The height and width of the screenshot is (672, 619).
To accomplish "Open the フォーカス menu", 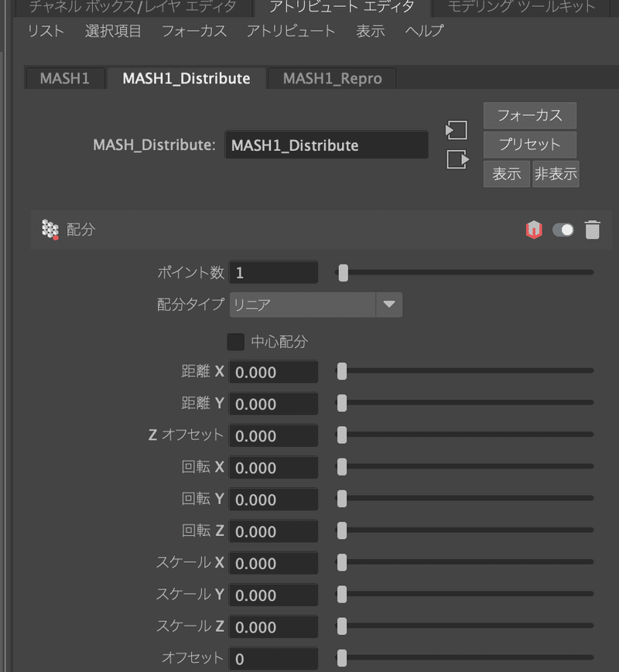I will tap(194, 31).
